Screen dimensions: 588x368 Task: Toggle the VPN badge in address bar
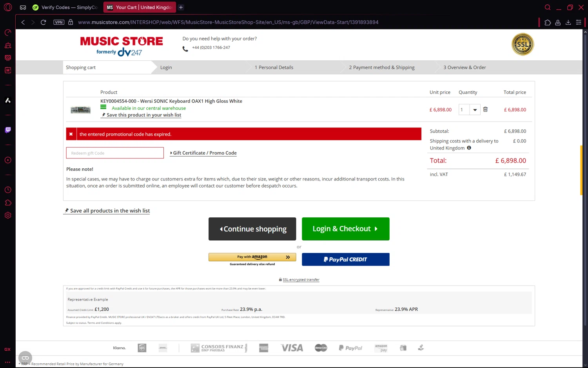click(x=59, y=22)
